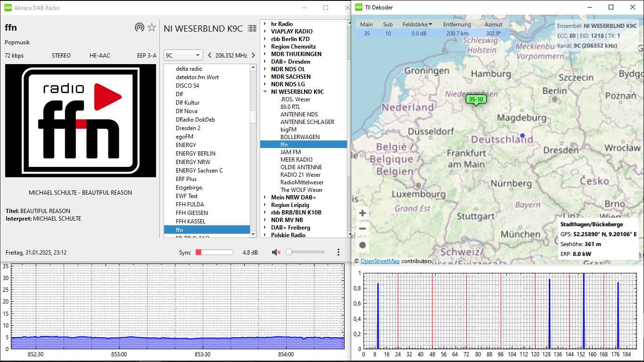The height and width of the screenshot is (362, 644).
Task: Collapse the NI WESERBLND K9C ensemble
Action: pyautogui.click(x=265, y=92)
